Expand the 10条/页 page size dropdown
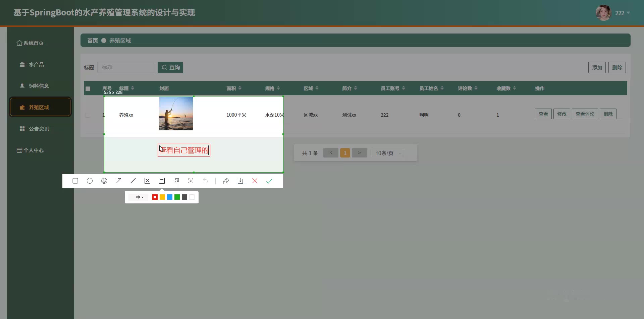This screenshot has height=319, width=644. (x=387, y=153)
